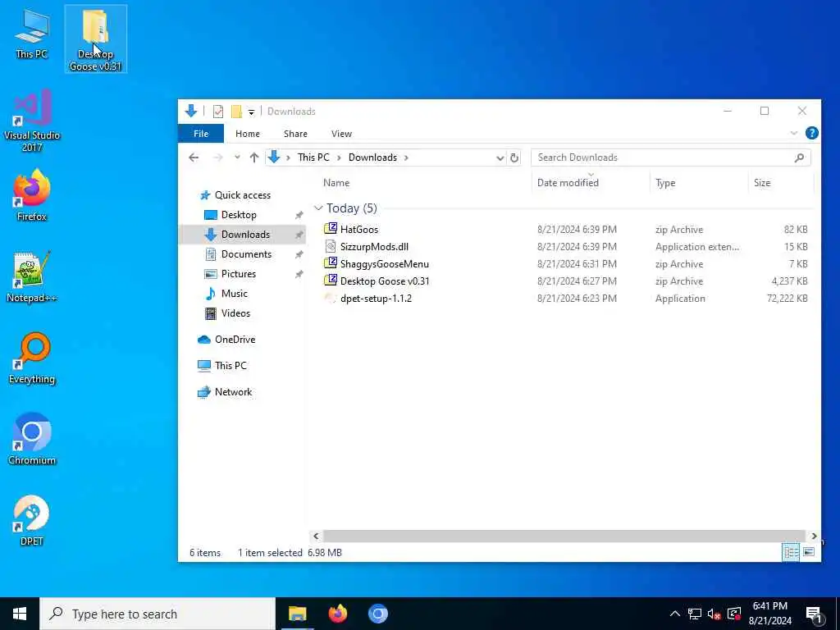Click Chromium on the taskbar
Image resolution: width=840 pixels, height=630 pixels.
(377, 614)
